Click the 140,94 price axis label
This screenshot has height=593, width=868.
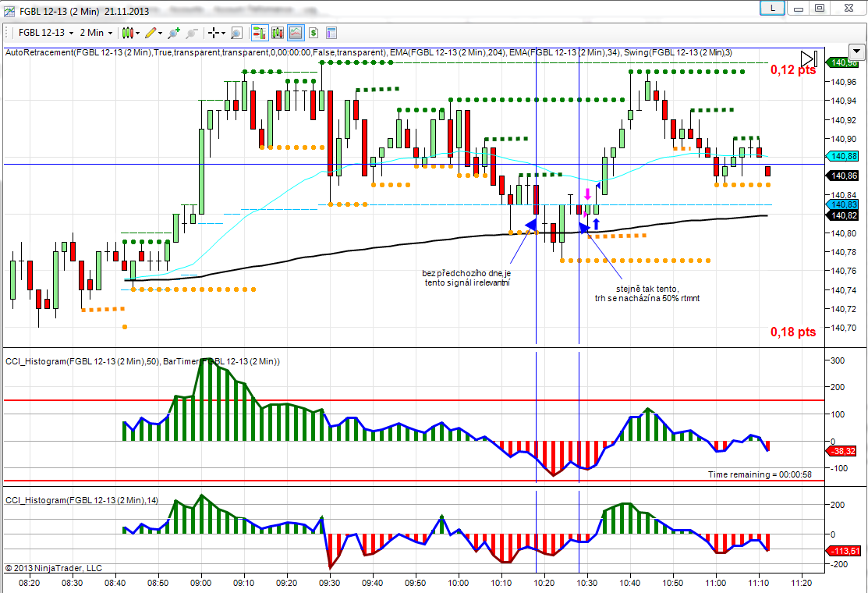(843, 101)
